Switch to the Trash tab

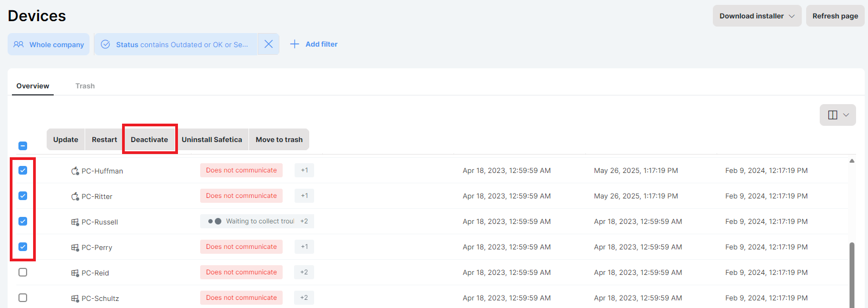click(85, 86)
